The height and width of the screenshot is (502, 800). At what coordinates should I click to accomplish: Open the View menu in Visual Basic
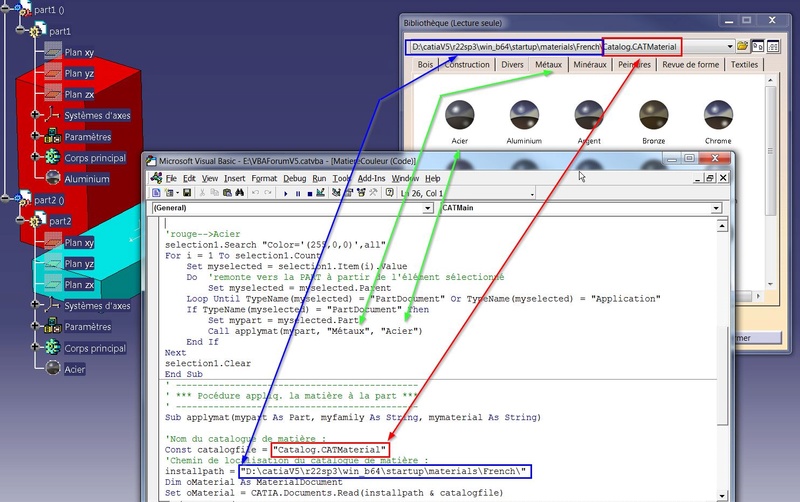[209, 179]
